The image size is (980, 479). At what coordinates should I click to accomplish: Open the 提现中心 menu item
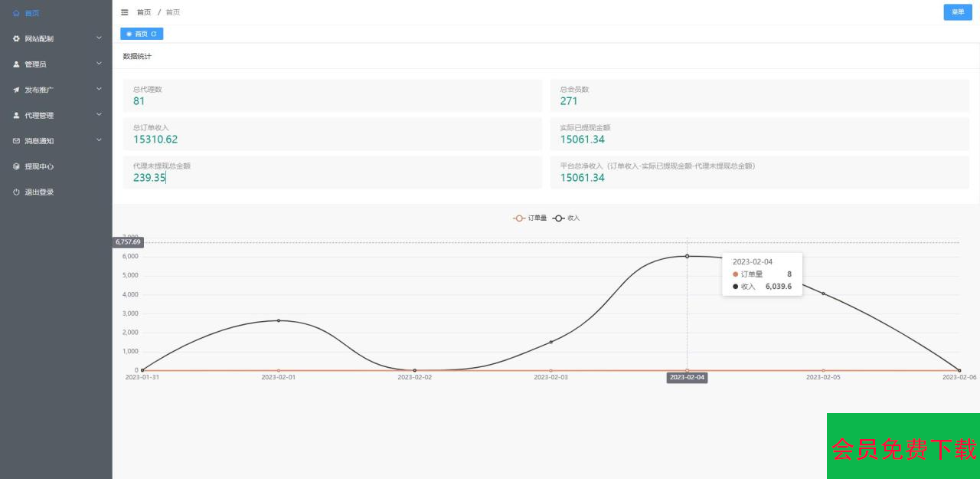tap(39, 166)
